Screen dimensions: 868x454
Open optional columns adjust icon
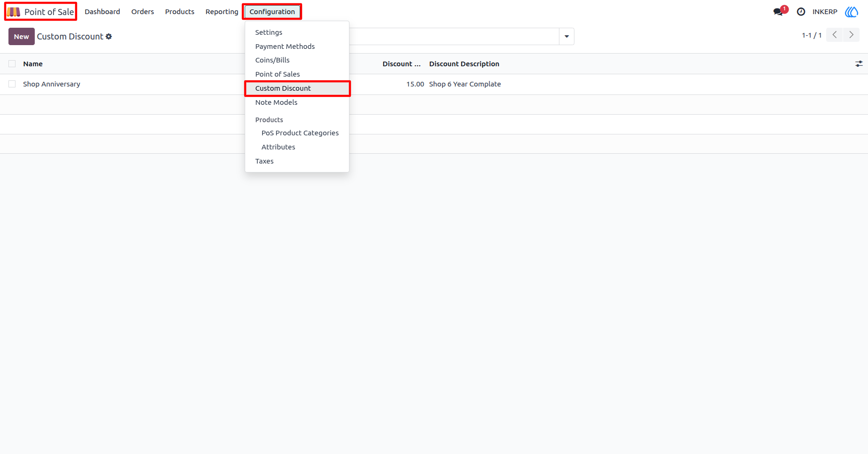click(x=859, y=64)
